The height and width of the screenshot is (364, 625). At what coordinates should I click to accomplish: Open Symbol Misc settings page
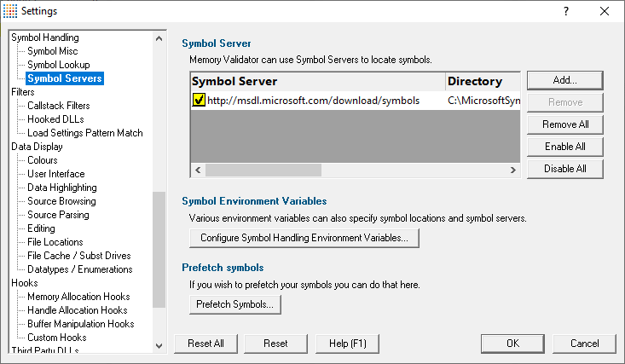click(x=53, y=51)
